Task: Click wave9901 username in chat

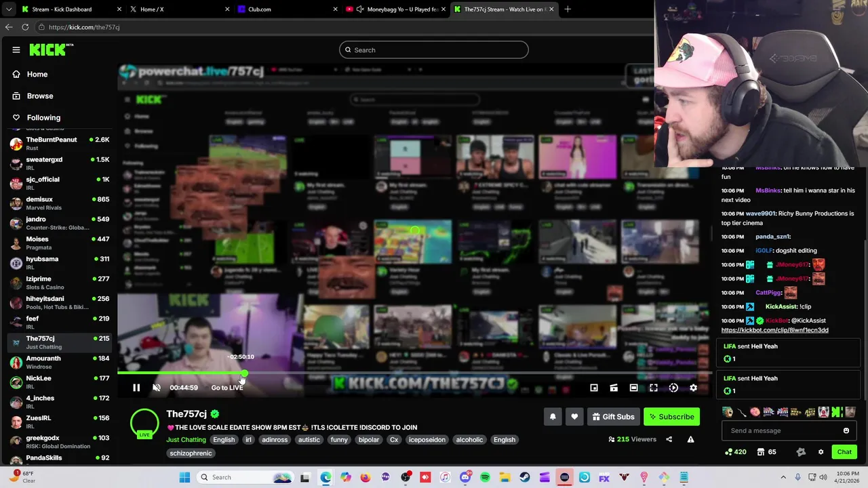Action: coord(760,213)
